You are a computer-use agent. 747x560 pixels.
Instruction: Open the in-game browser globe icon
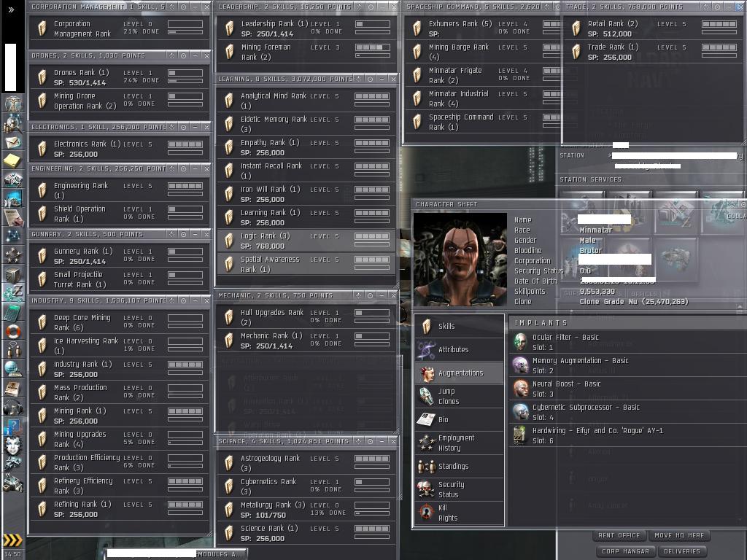[x=12, y=369]
